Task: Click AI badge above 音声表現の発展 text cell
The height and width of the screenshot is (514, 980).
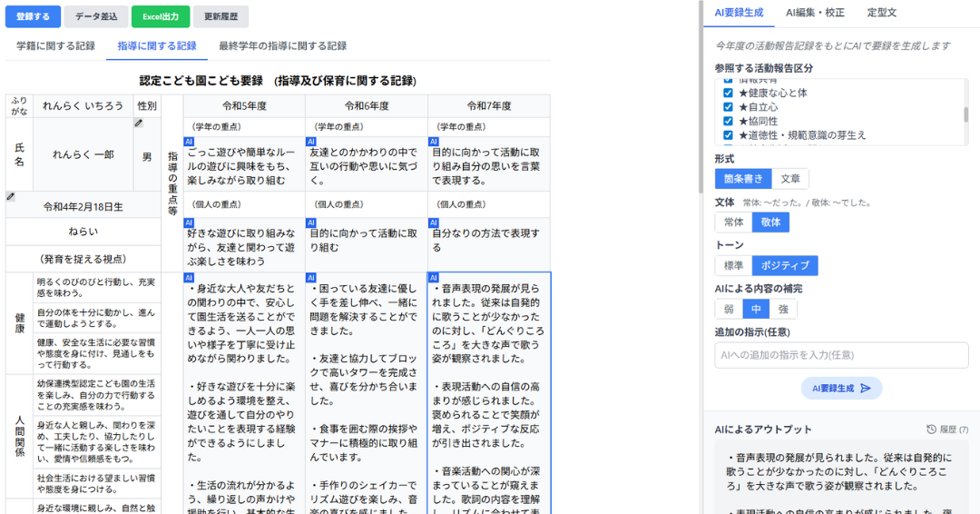Action: tap(434, 277)
